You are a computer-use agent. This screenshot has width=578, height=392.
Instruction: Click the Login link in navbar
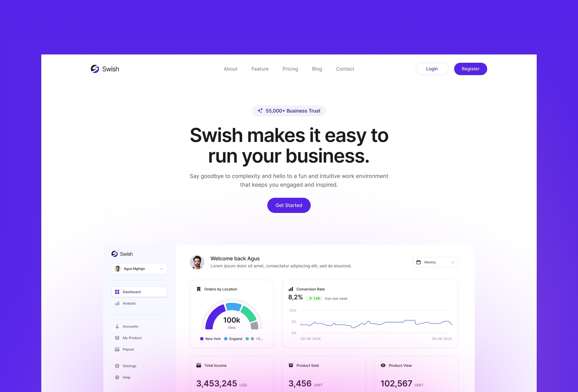coord(432,69)
